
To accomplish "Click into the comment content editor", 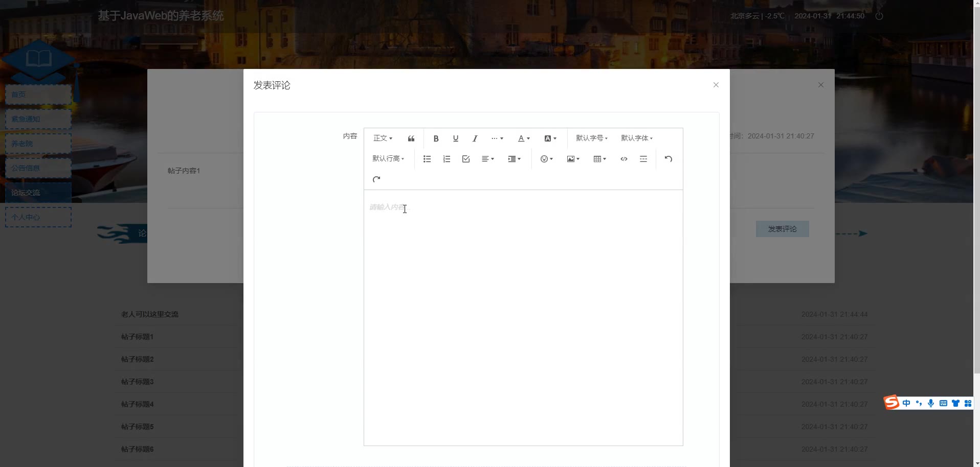I will point(523,317).
